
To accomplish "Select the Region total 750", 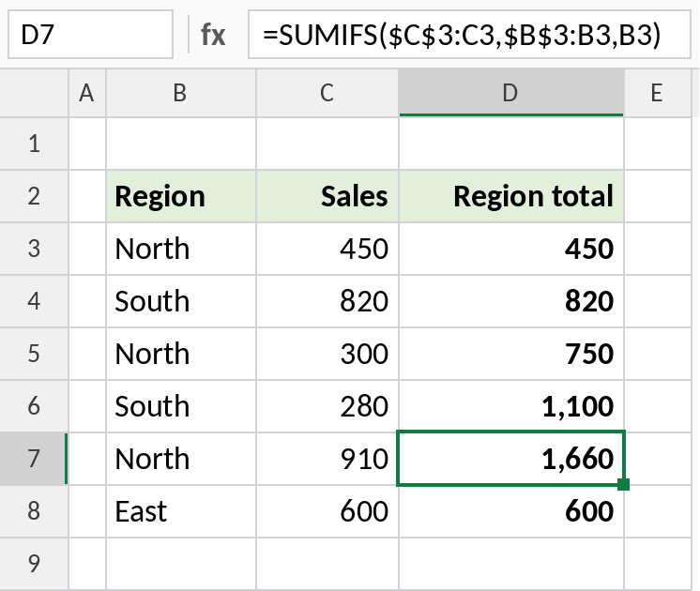I will [511, 354].
